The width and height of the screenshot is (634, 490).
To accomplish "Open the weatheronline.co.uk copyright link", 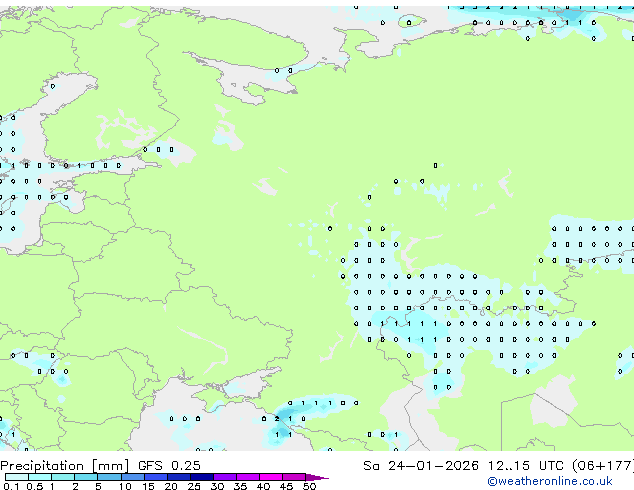I will tap(550, 481).
